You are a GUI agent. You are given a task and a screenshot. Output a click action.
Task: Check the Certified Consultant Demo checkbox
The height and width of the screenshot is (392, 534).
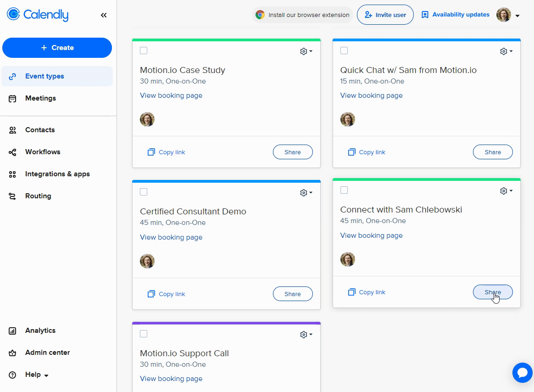pos(144,192)
